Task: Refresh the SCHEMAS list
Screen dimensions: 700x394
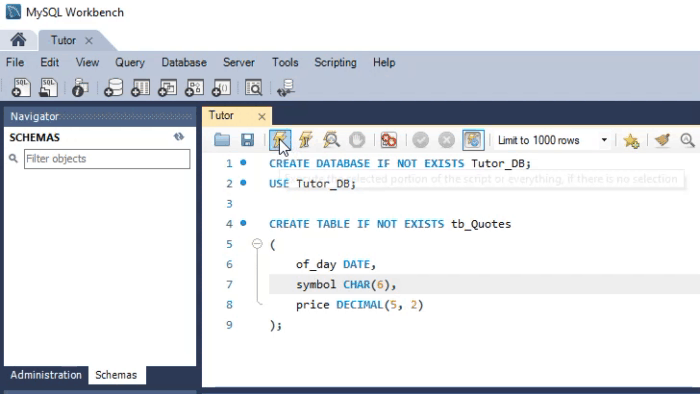Action: 179,137
